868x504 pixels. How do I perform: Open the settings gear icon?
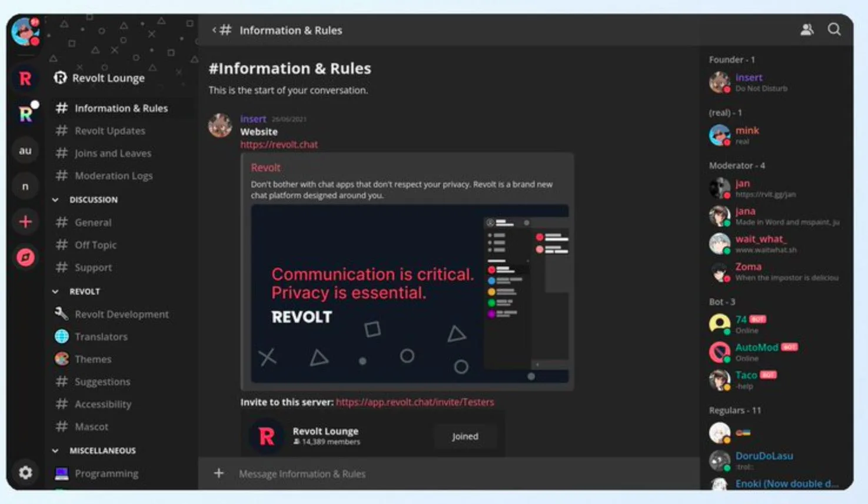pos(25,472)
